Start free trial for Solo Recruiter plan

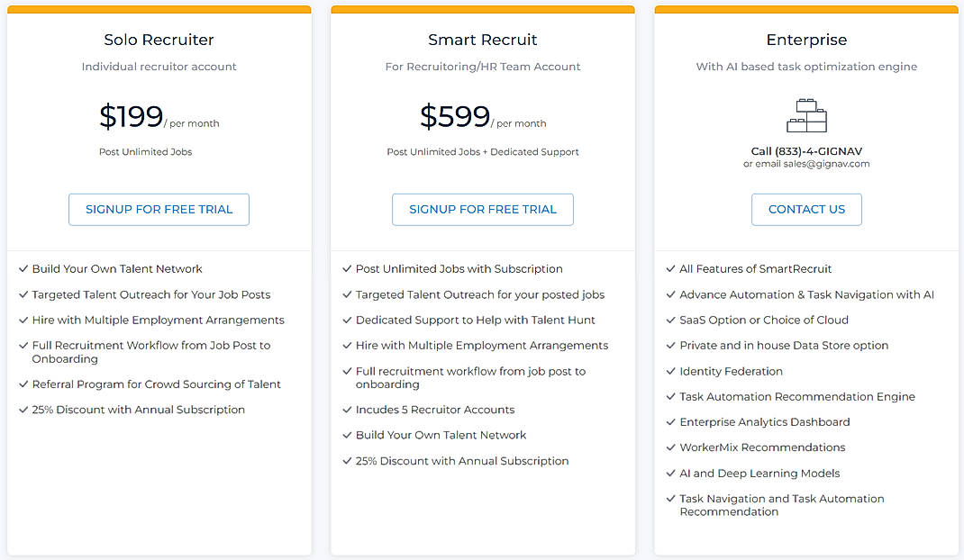tap(159, 209)
